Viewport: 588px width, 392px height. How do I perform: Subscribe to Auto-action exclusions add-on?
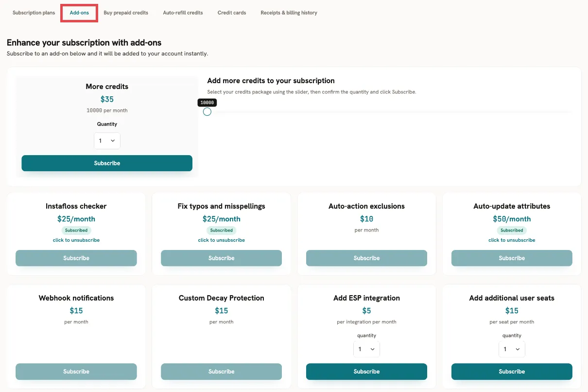click(x=366, y=258)
